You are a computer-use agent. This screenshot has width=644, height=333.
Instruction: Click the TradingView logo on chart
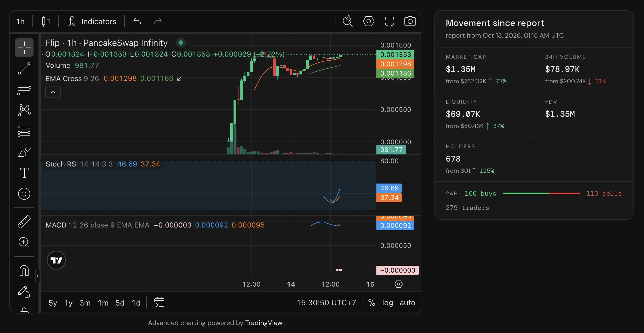56,260
